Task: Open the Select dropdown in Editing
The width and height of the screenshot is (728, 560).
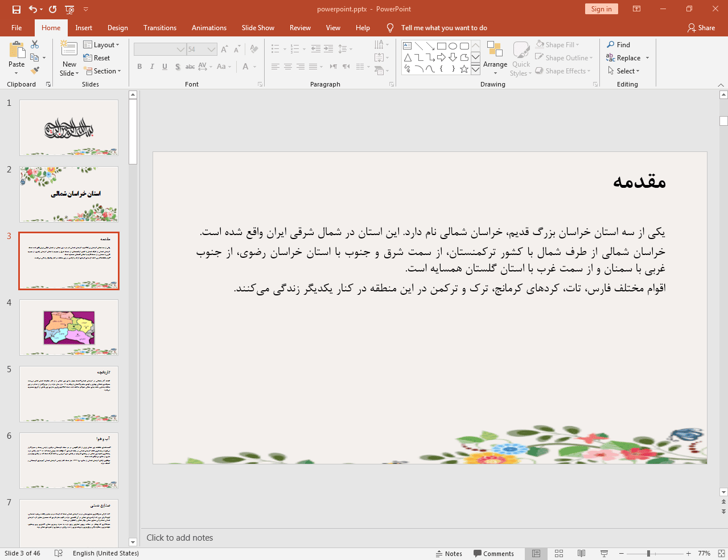Action: 624,71
